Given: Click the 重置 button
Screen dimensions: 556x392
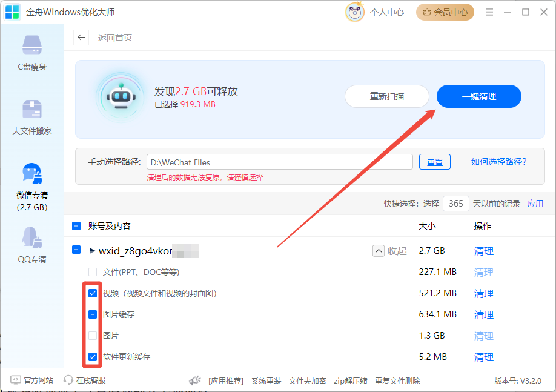Looking at the screenshot, I should [x=435, y=162].
